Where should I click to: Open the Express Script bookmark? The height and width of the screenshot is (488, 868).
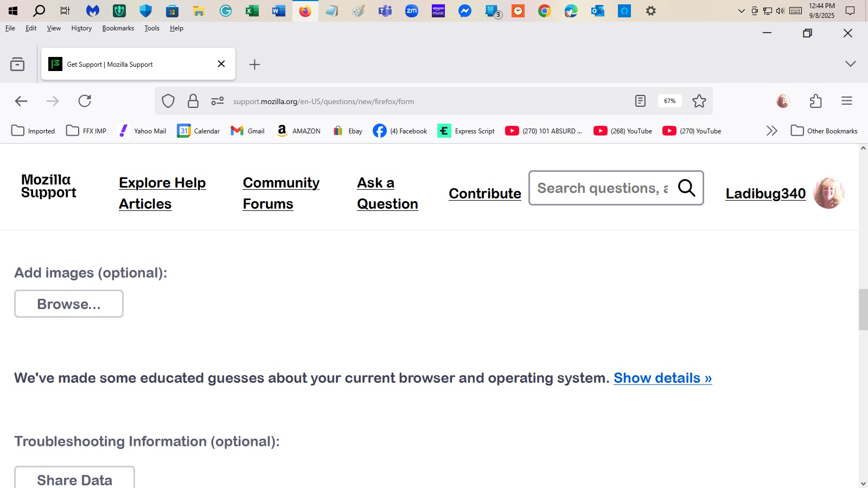pyautogui.click(x=466, y=131)
